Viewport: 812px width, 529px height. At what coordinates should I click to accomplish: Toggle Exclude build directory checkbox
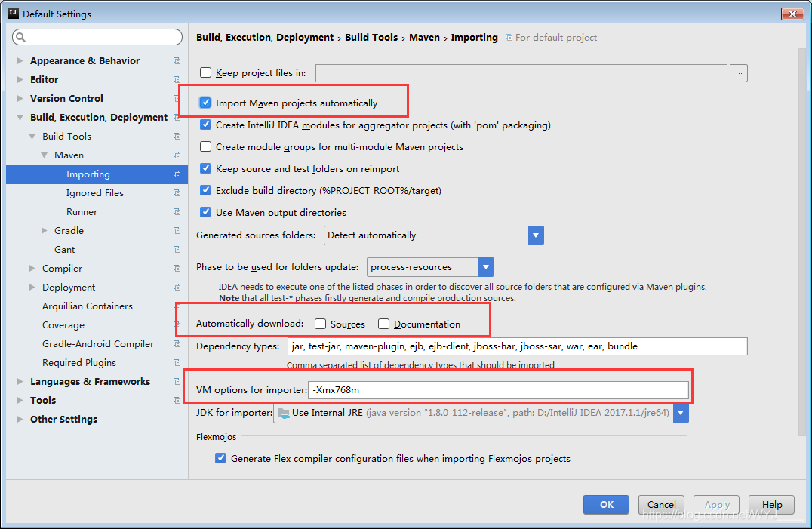(205, 190)
